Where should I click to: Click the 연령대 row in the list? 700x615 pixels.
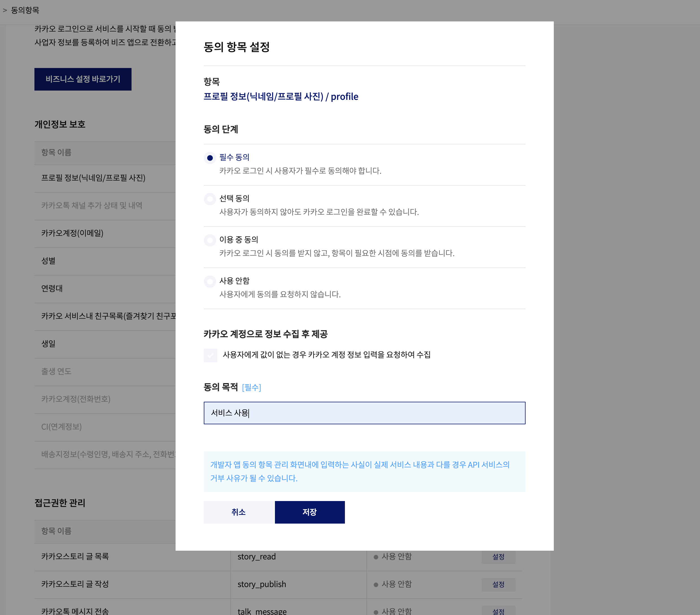pyautogui.click(x=52, y=289)
